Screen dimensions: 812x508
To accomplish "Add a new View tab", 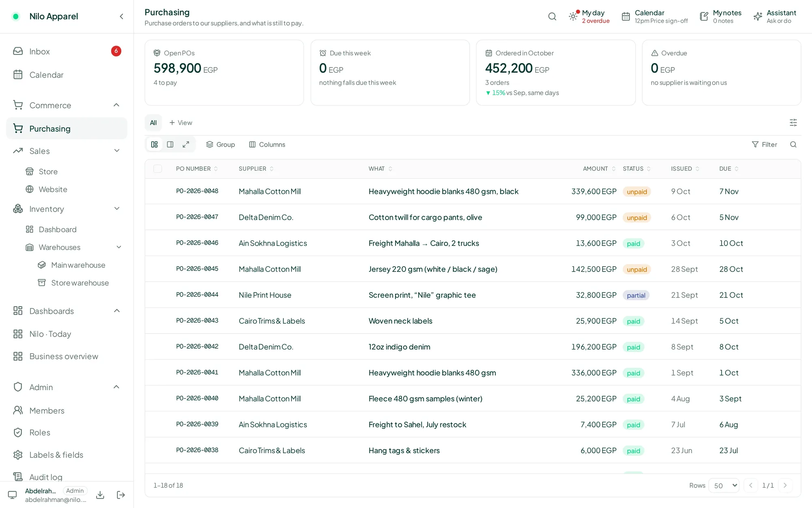I will (181, 122).
